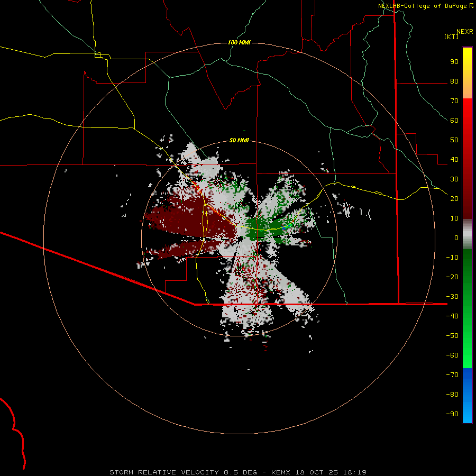
Task: Click the NEXLAB-College of DuPage watermark text
Action: click(x=422, y=6)
